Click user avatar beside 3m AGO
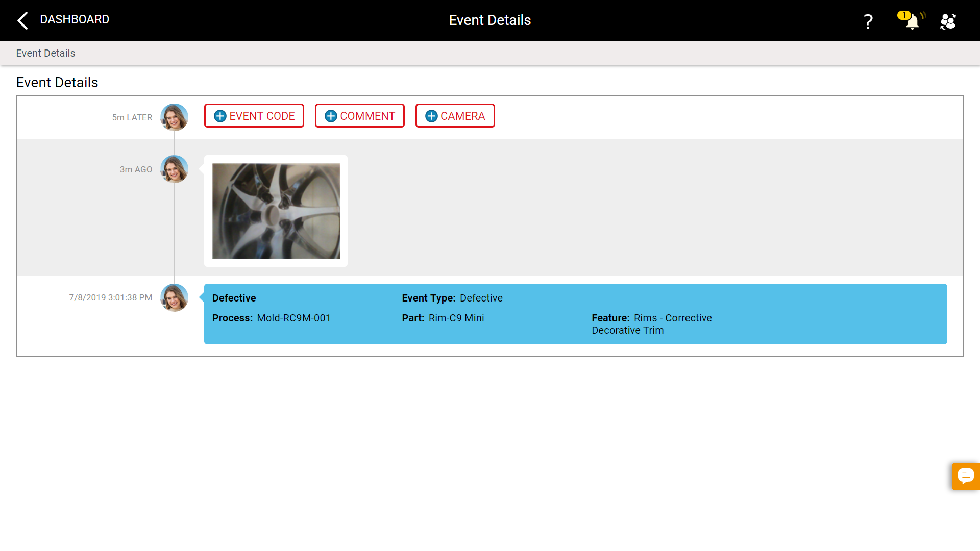Viewport: 980px width, 551px height. [175, 169]
